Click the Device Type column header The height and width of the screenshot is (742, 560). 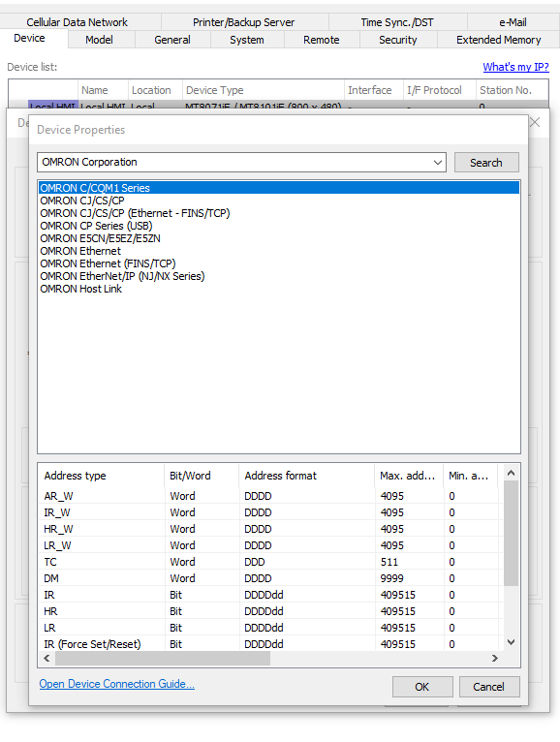click(x=264, y=90)
